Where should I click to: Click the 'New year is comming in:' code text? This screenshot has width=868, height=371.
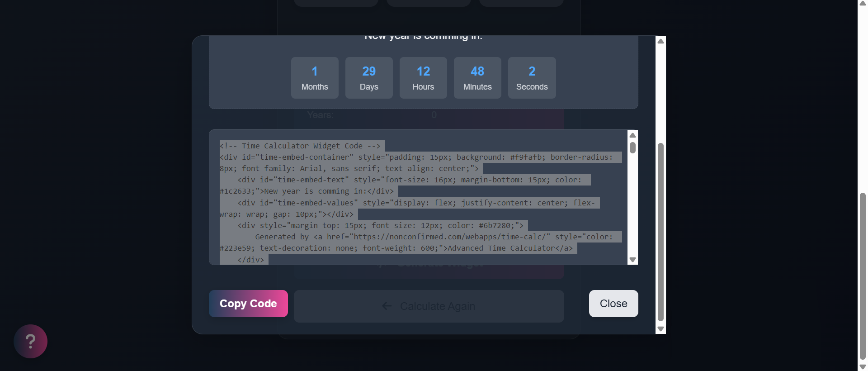click(316, 191)
